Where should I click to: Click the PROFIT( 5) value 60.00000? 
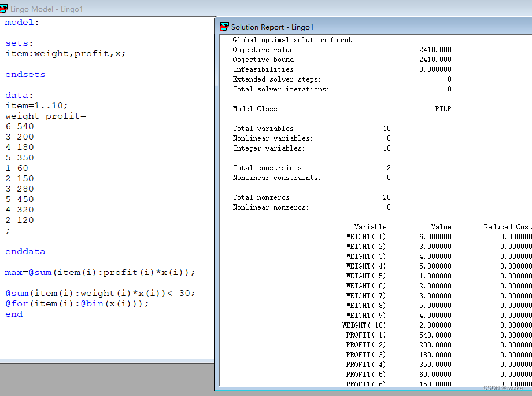pyautogui.click(x=435, y=375)
